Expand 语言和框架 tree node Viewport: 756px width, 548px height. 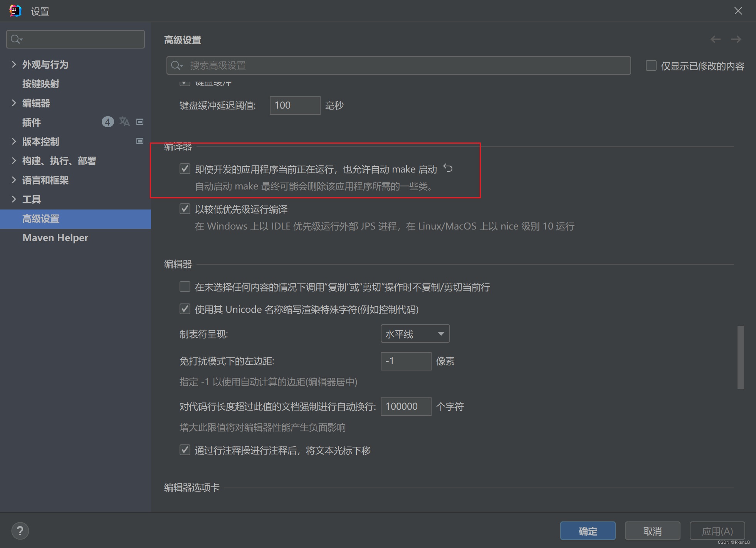tap(14, 180)
